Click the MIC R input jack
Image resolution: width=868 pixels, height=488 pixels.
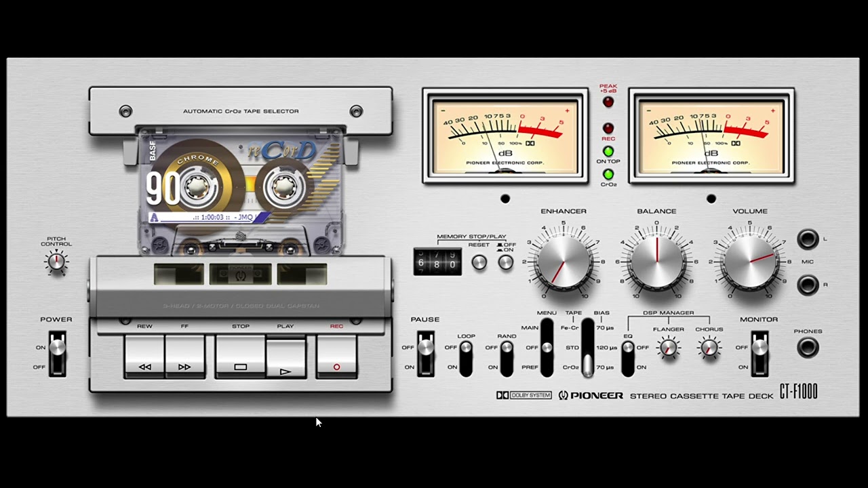808,285
